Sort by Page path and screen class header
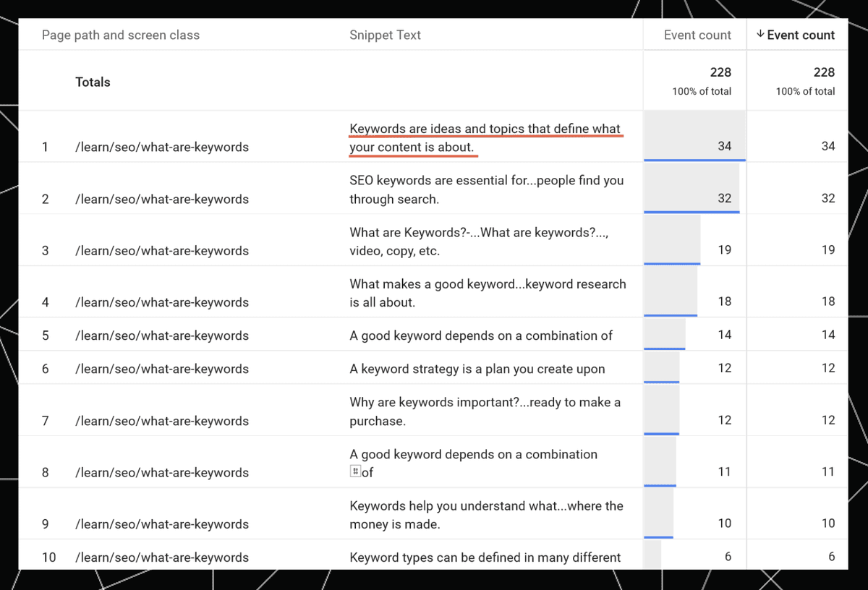 [120, 35]
